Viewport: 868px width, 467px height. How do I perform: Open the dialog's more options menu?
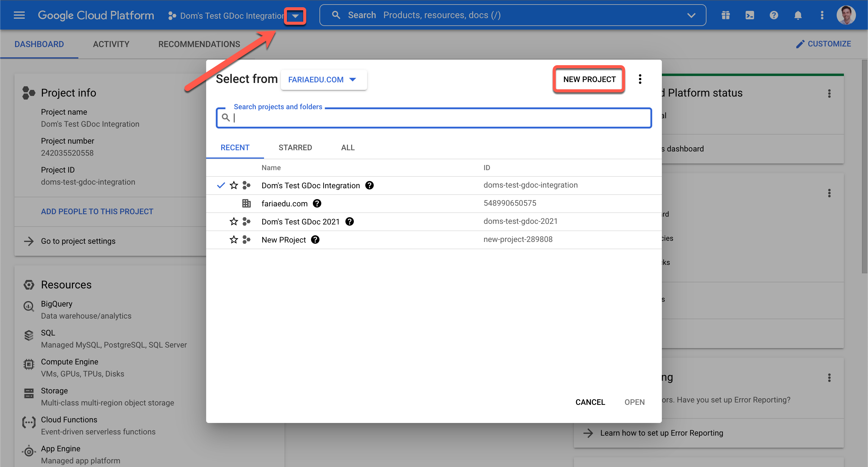pos(640,79)
